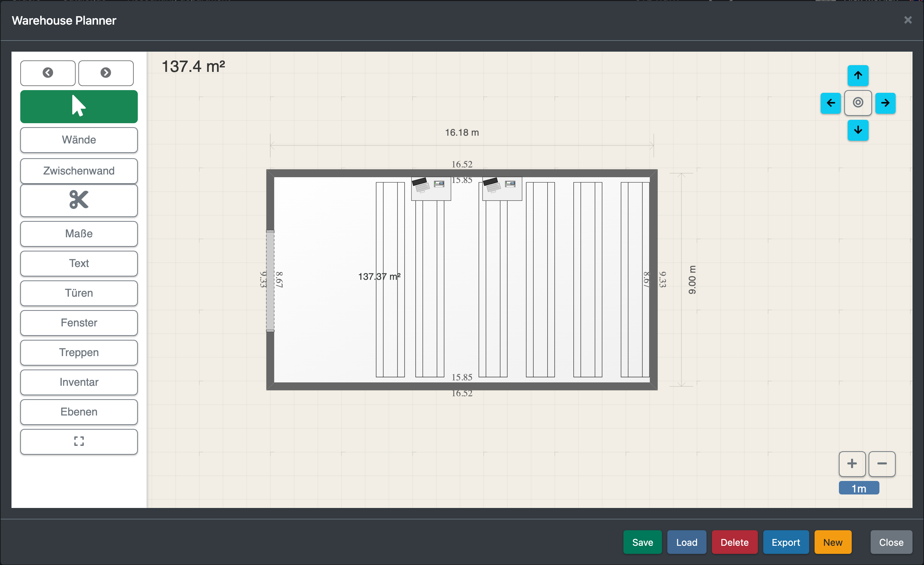Choose the Zwischenwand partition tool
Viewport: 924px width, 565px height.
pyautogui.click(x=79, y=171)
